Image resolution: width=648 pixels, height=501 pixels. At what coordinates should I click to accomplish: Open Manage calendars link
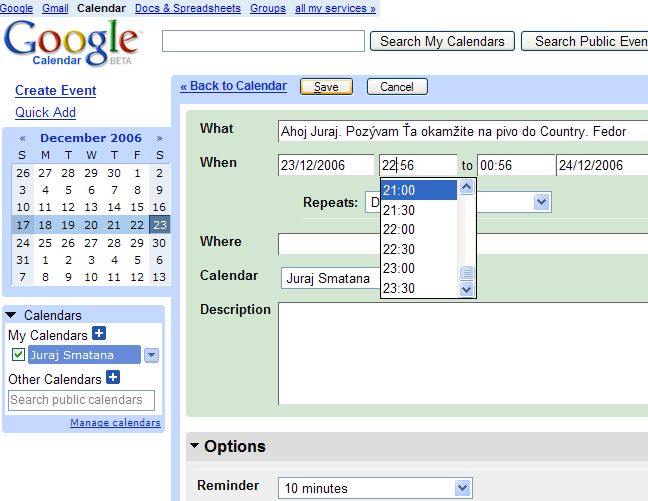pyautogui.click(x=115, y=422)
